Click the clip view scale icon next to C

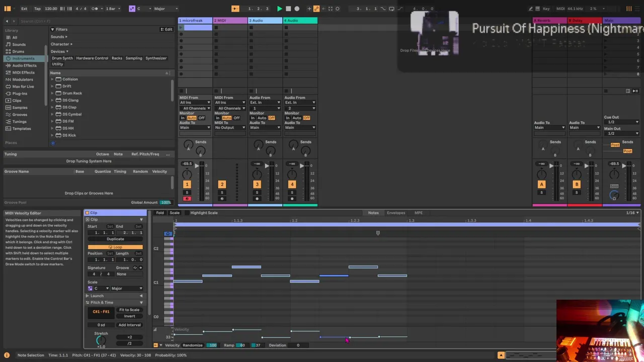tap(90, 288)
